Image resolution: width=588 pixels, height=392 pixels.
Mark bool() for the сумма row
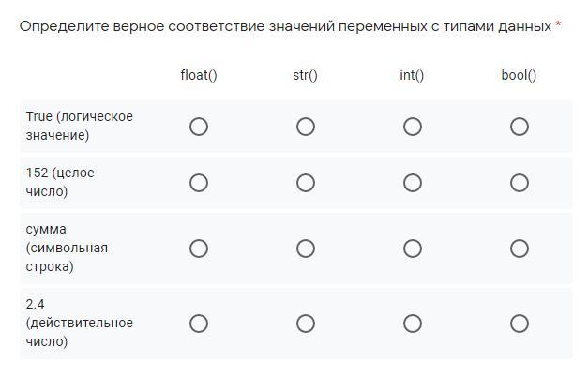pos(520,249)
